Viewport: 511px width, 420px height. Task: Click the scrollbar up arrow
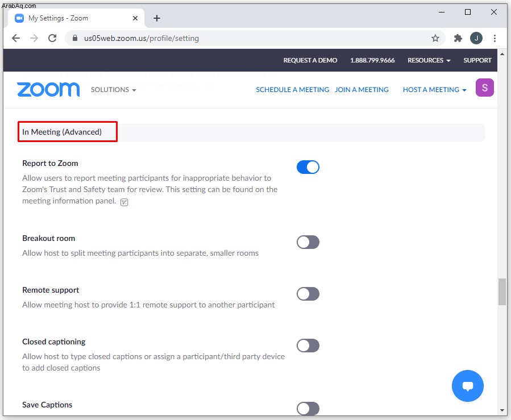point(502,54)
